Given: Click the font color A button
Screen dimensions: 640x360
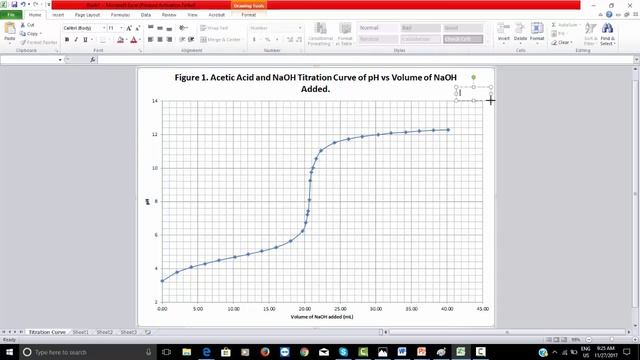Looking at the screenshot, I should [x=133, y=40].
